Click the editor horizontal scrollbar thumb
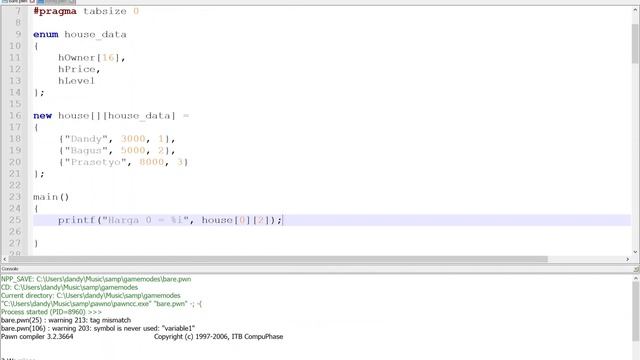Viewport: 640px width, 360px height. (278, 259)
